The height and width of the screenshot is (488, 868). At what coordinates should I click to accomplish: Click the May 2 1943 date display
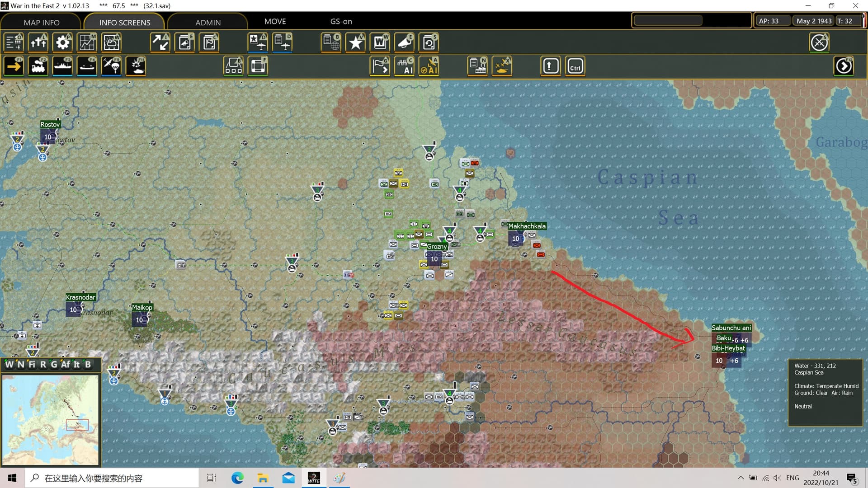814,21
